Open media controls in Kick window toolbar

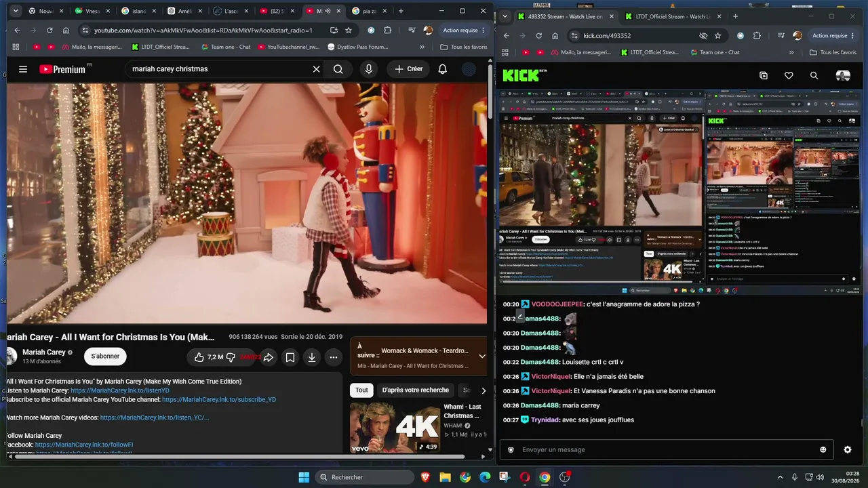pyautogui.click(x=781, y=36)
